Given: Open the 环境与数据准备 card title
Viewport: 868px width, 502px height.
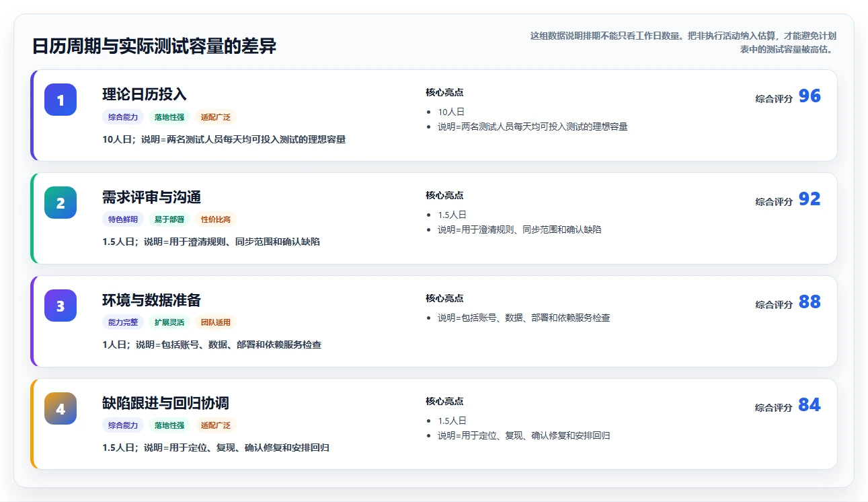Looking at the screenshot, I should 151,300.
